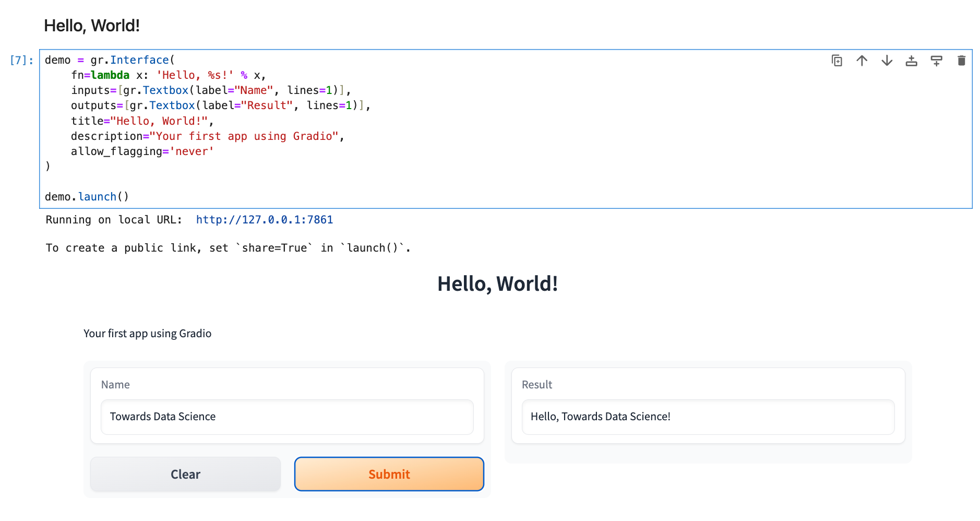The image size is (980, 521).
Task: Click the 'Name' label text
Action: (x=115, y=385)
